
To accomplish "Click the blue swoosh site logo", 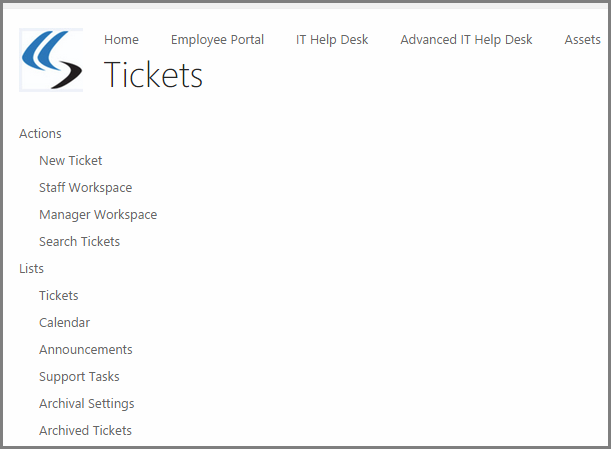I will (51, 60).
